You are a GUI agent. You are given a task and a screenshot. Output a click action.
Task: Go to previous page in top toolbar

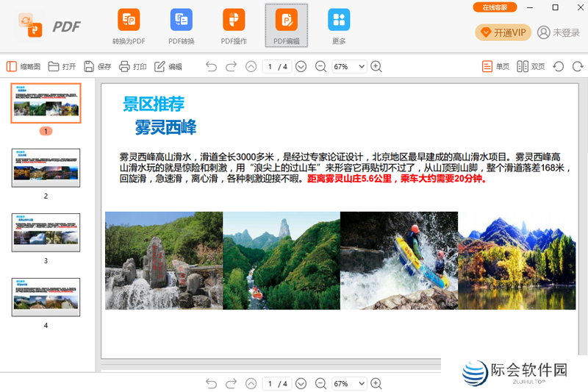coord(251,67)
